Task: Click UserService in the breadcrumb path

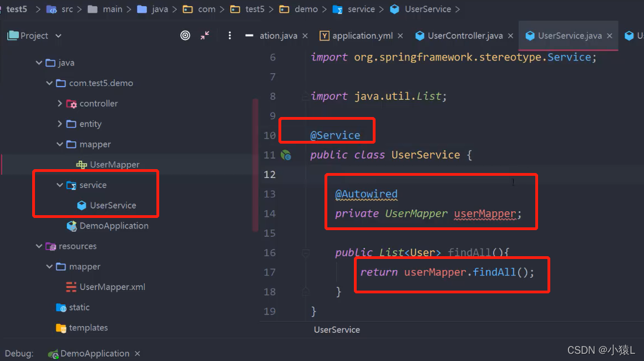Action: pos(428,9)
